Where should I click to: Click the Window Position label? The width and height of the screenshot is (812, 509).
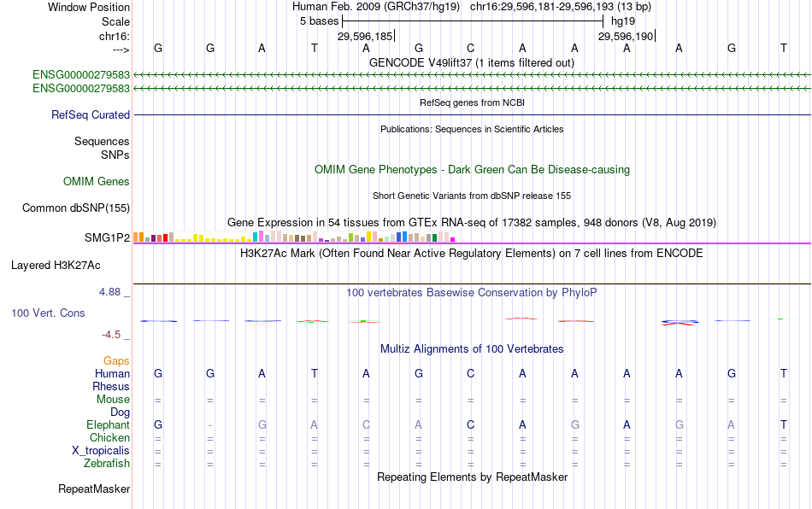pos(89,7)
